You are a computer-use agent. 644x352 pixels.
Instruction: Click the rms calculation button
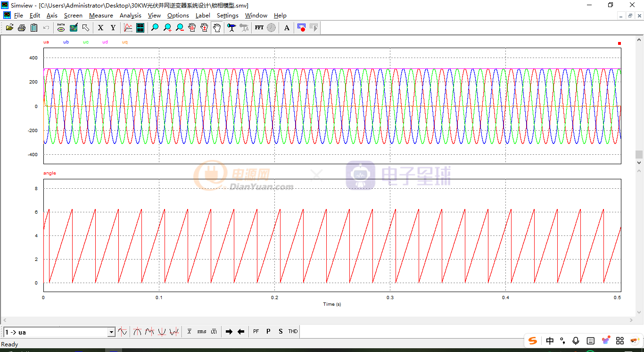[202, 332]
